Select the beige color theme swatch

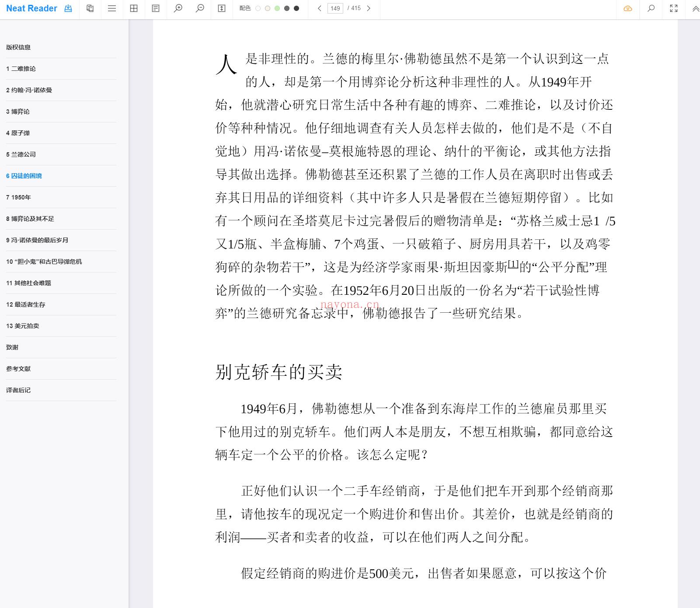[268, 8]
